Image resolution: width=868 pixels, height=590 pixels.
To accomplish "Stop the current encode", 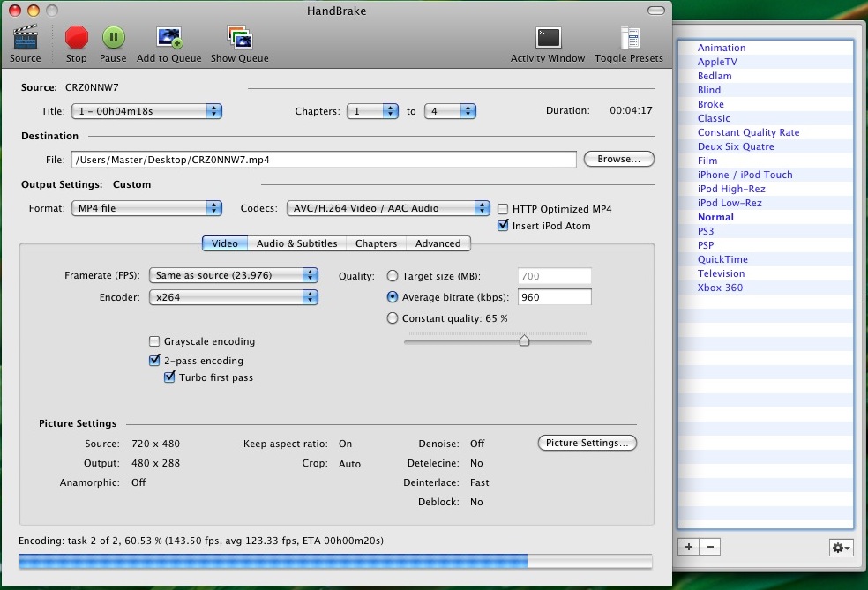I will click(77, 38).
